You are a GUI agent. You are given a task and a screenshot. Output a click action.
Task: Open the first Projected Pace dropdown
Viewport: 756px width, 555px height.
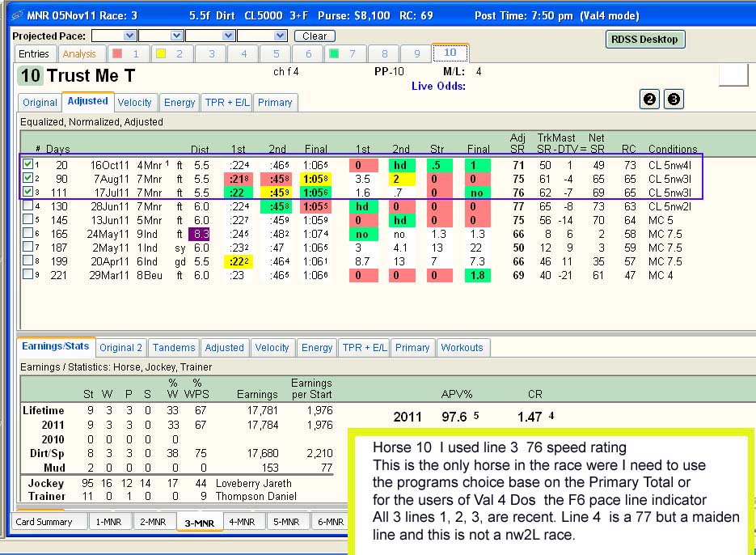[129, 36]
